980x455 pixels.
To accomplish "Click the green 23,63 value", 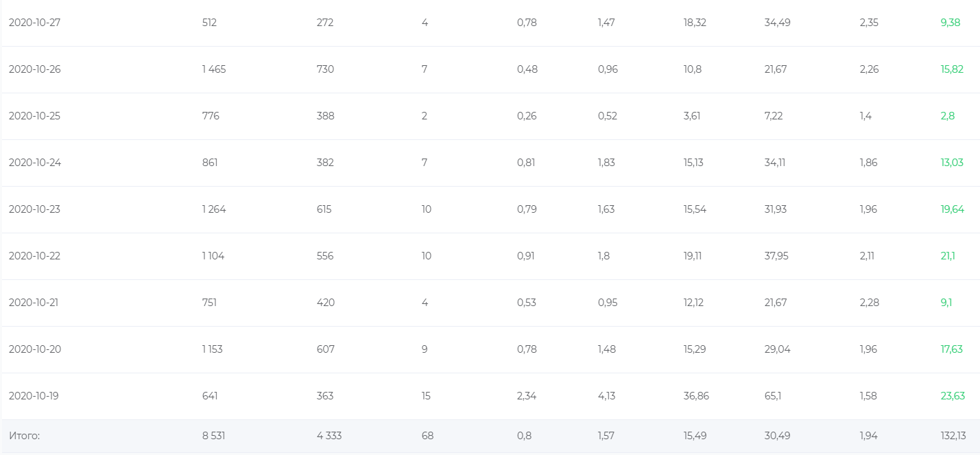I will pos(953,396).
